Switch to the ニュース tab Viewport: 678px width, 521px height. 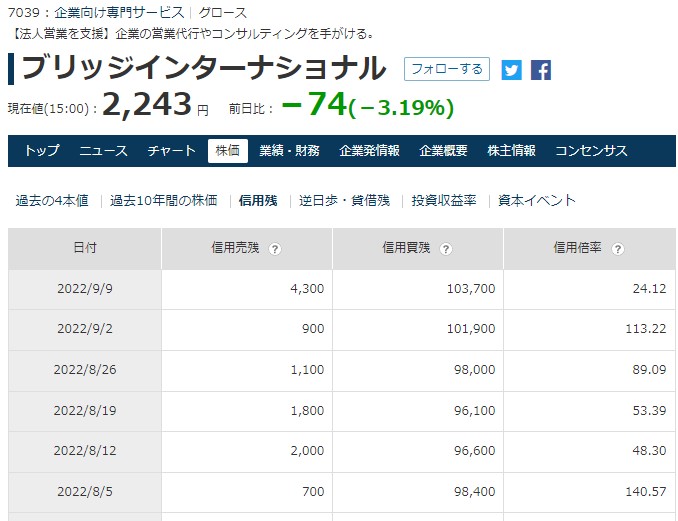pyautogui.click(x=104, y=150)
